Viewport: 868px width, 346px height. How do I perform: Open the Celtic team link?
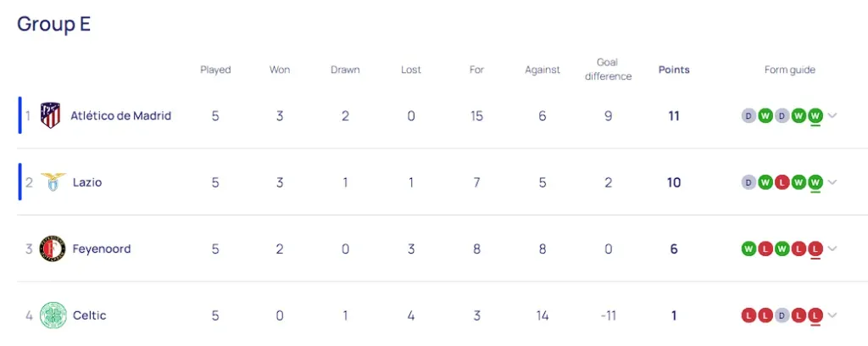(x=90, y=315)
